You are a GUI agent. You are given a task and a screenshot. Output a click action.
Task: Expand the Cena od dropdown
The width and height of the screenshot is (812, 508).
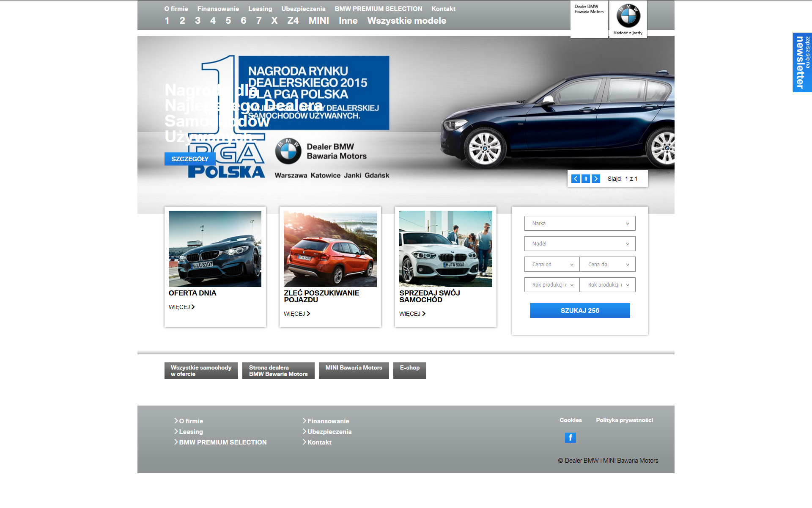[552, 264]
